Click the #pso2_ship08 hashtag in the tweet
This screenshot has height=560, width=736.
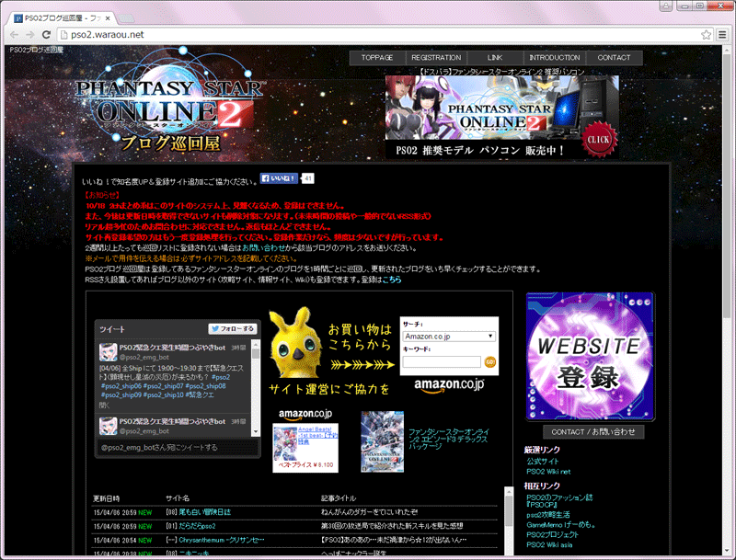coord(205,386)
